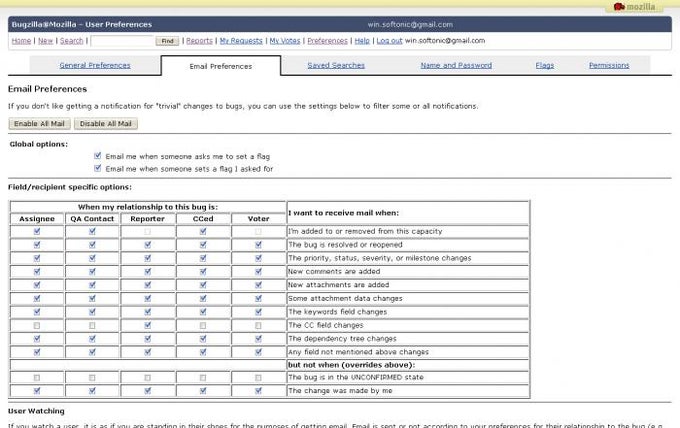Toggle Reporter checkbox for 'New attachments are added'

(x=148, y=285)
